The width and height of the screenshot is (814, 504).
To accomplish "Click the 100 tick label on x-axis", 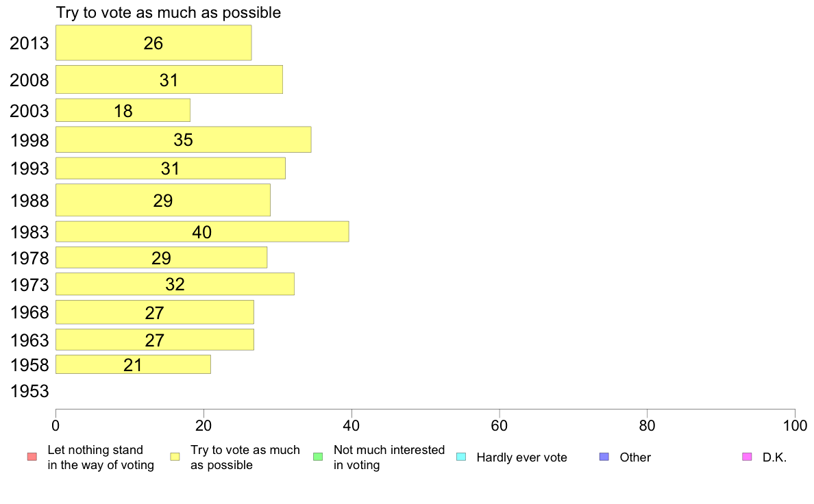I will [x=795, y=426].
